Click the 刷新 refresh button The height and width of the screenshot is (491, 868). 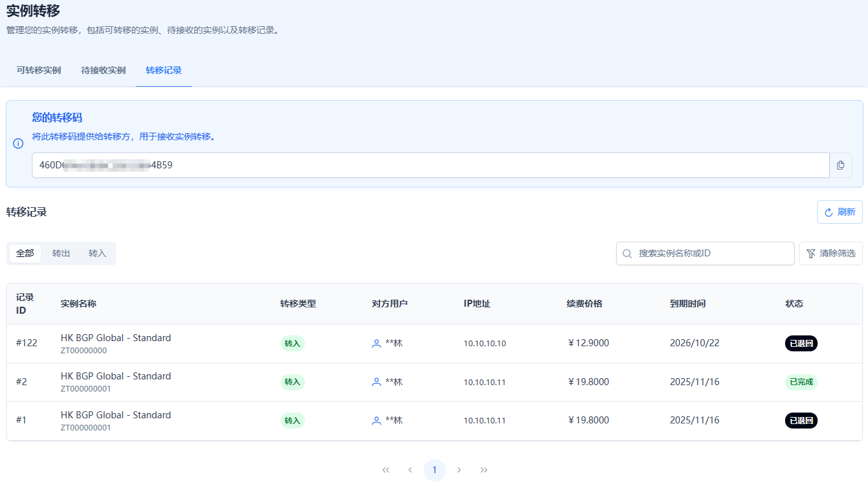click(839, 212)
